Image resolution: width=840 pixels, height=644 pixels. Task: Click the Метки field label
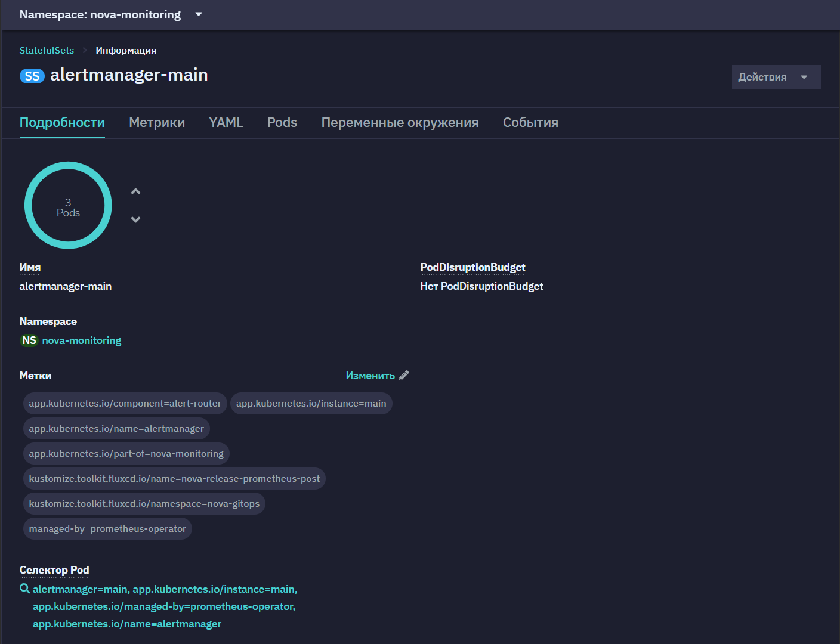(35, 376)
